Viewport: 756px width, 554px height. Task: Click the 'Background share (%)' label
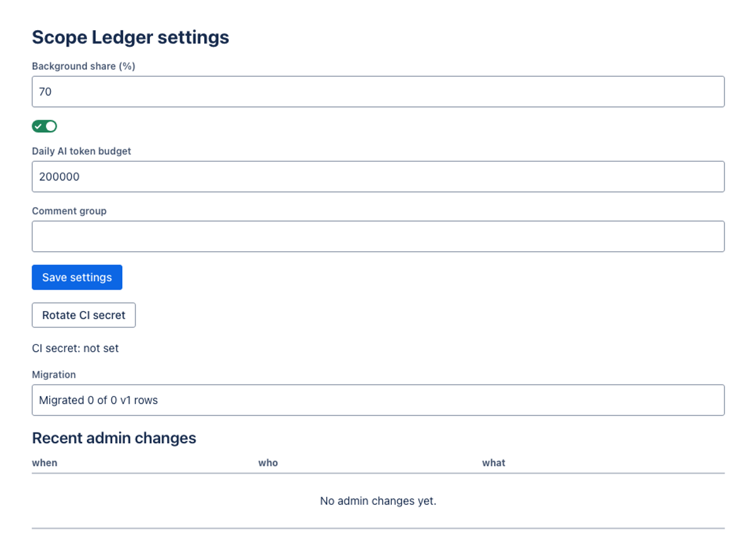point(84,66)
